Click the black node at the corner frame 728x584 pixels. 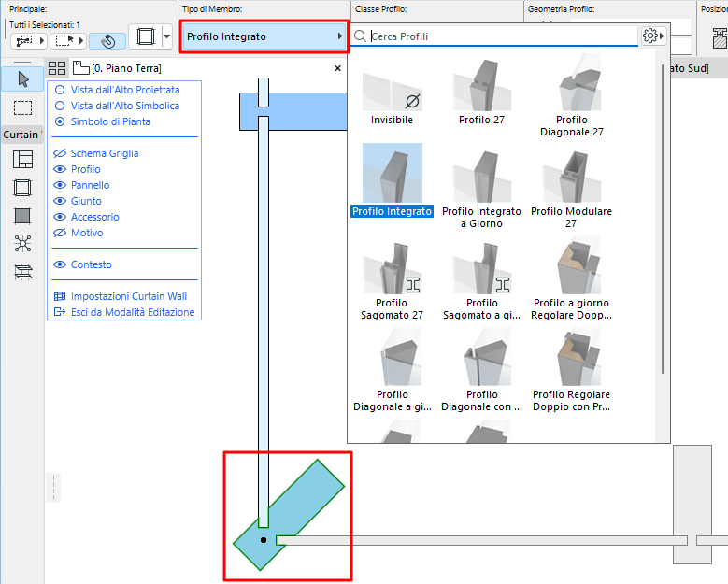pos(264,540)
